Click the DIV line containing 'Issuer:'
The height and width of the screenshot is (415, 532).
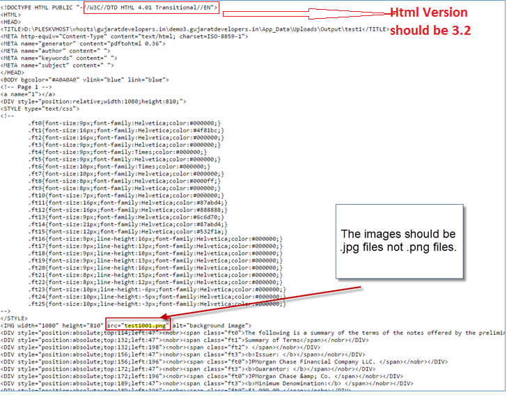(x=183, y=354)
